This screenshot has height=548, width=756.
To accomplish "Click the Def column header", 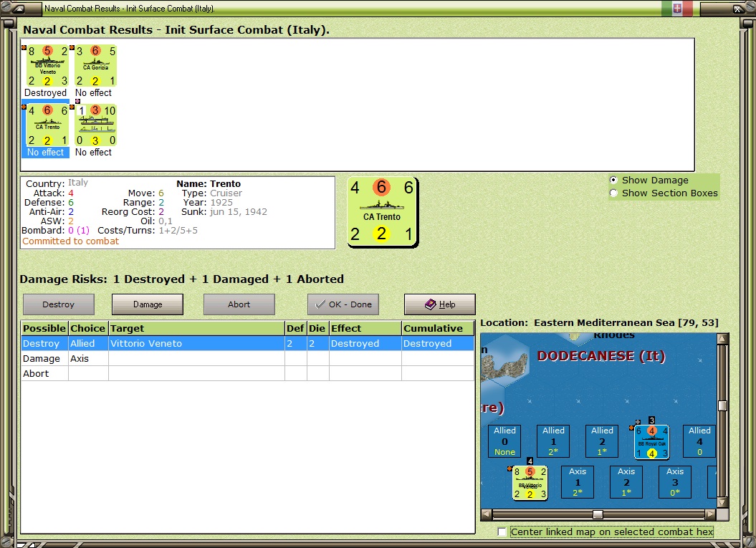I will pyautogui.click(x=295, y=328).
